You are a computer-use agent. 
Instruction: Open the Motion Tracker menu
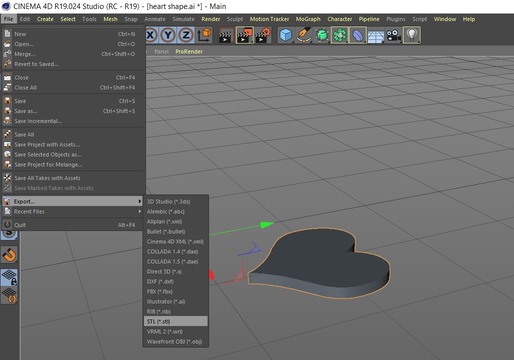tap(269, 19)
